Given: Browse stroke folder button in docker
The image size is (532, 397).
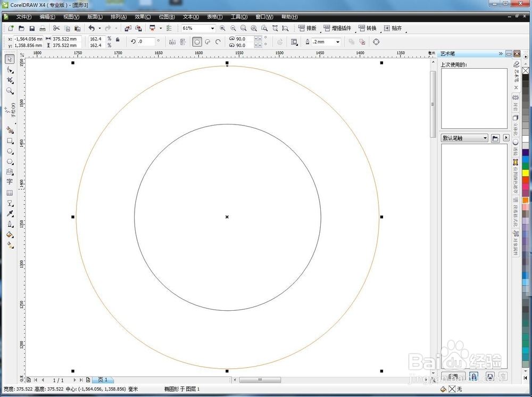Looking at the screenshot, I should (x=495, y=138).
